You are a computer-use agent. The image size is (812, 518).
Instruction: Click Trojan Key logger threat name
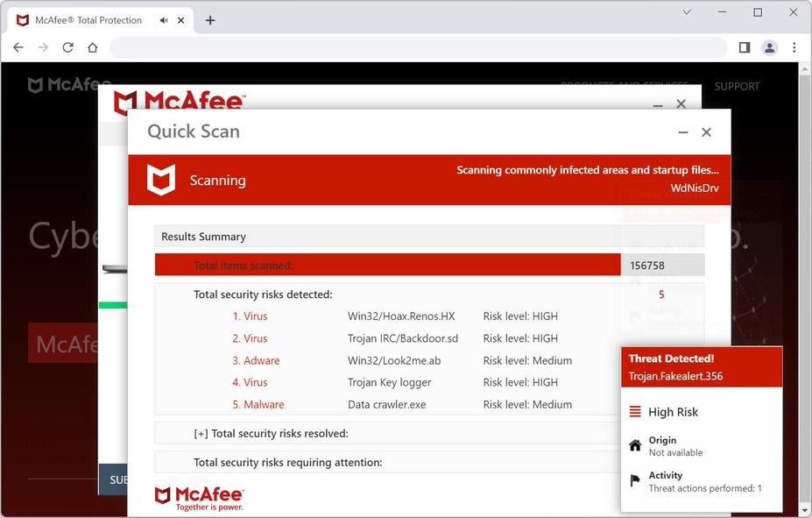[x=390, y=382]
